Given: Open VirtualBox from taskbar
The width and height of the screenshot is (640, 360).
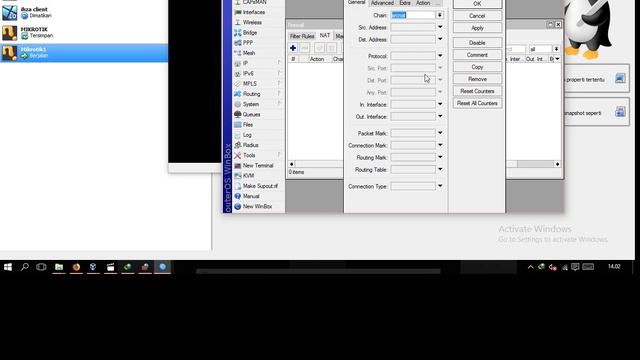Looking at the screenshot, I should (93, 267).
